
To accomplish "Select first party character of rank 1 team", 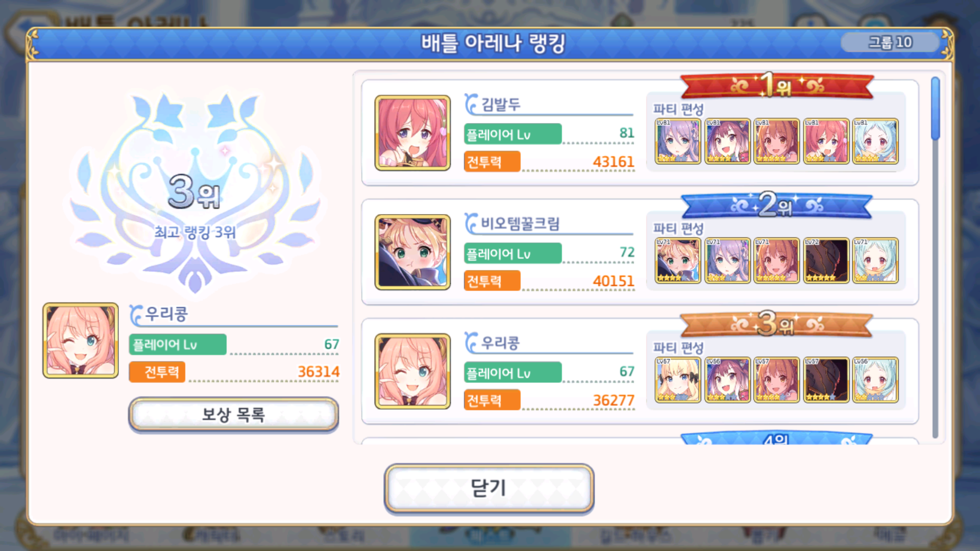I will click(677, 141).
